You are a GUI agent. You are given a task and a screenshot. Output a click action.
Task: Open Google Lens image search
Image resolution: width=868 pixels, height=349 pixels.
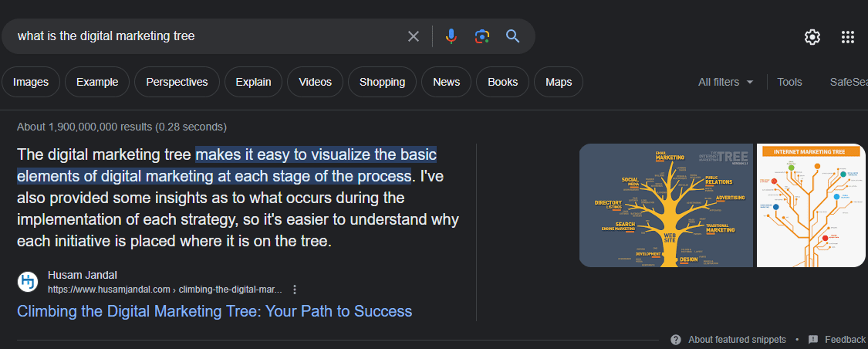tap(482, 36)
